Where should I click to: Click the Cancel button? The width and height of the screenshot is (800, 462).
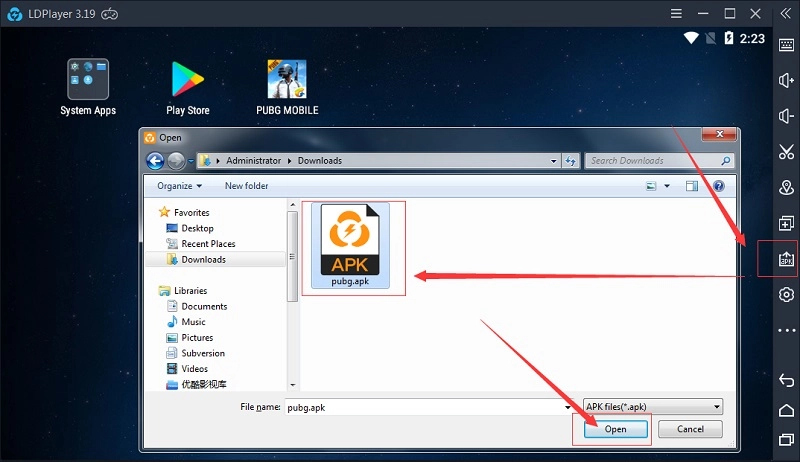[x=690, y=429]
